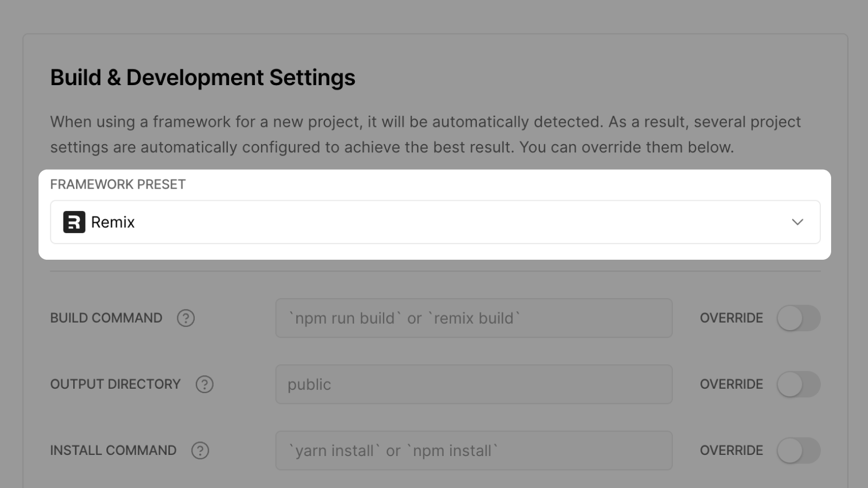Click the help circle near Install Command
The image size is (868, 488).
tap(200, 450)
